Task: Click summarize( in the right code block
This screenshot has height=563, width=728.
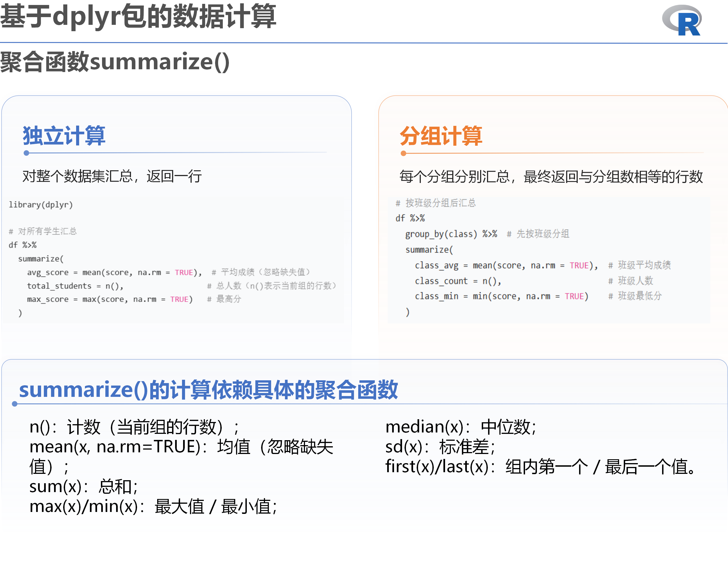Action: tap(429, 250)
